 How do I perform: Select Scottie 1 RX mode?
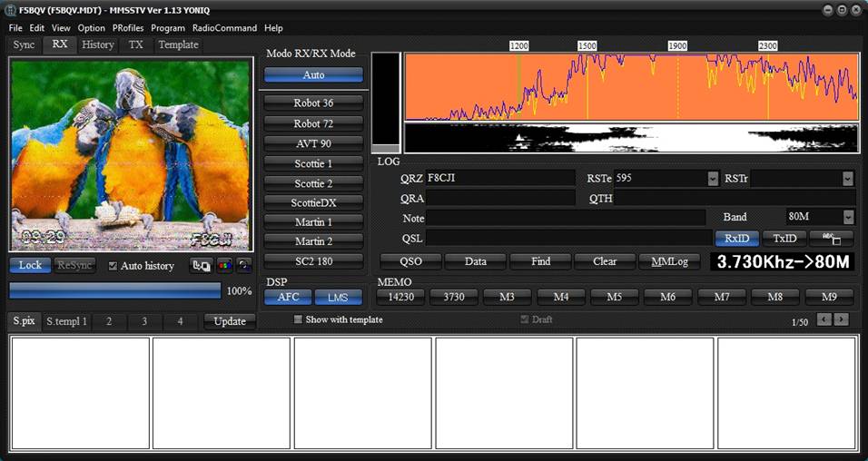tap(313, 164)
